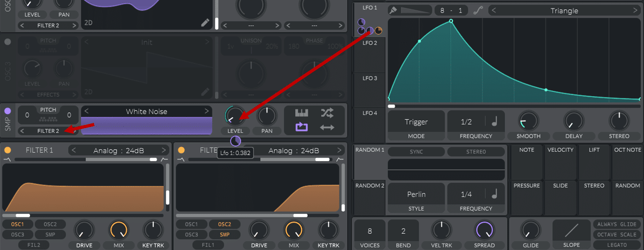Click LFO 1 frequency note sync icon

(x=494, y=122)
